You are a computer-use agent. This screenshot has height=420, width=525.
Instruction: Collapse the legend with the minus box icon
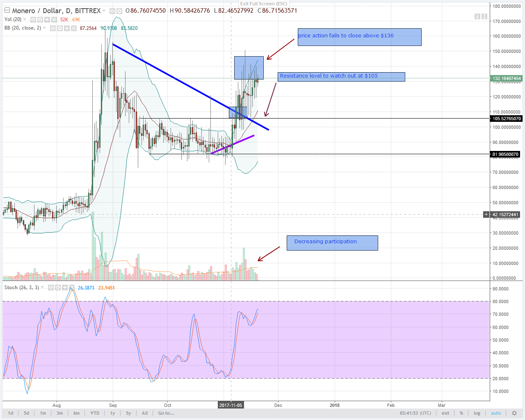click(x=7, y=10)
